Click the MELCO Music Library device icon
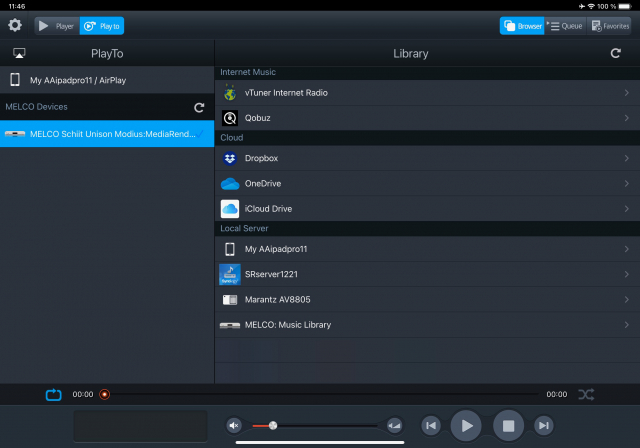This screenshot has width=640, height=448. tap(230, 325)
